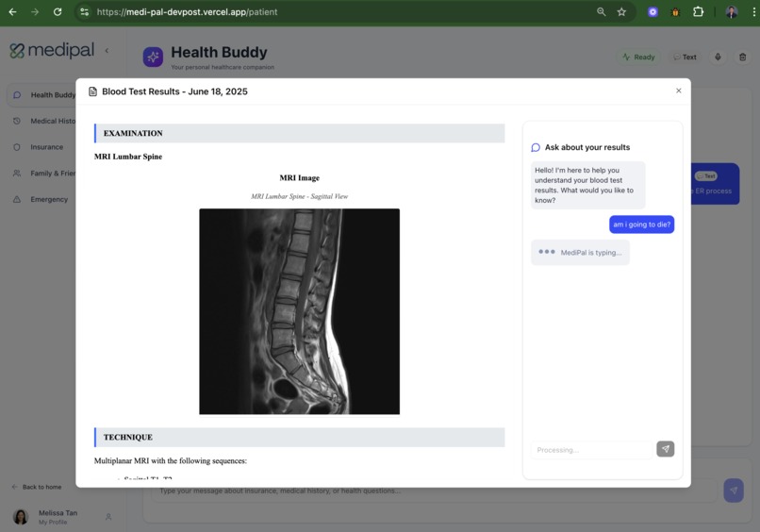Click the MRI Lumbar Spine - Sagittal View caption

300,196
